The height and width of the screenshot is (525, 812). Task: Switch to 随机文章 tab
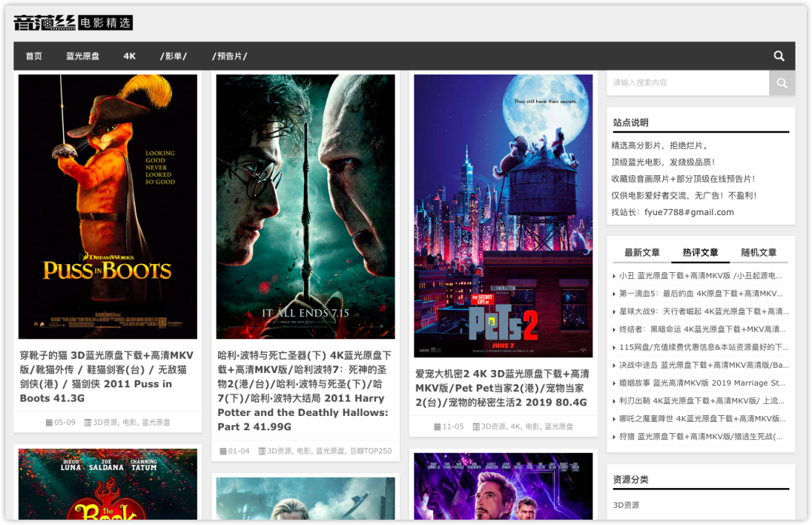click(759, 253)
